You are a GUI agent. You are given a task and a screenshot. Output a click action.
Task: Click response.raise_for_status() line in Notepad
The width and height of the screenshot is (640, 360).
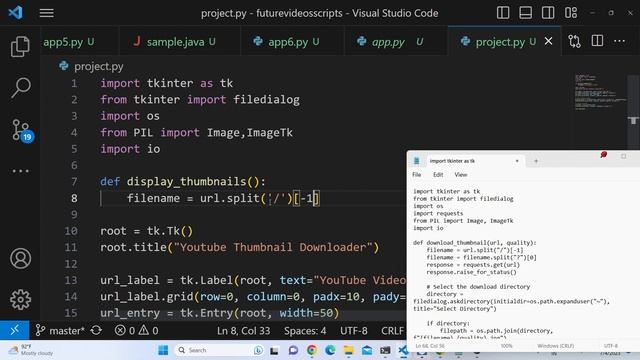(x=471, y=272)
